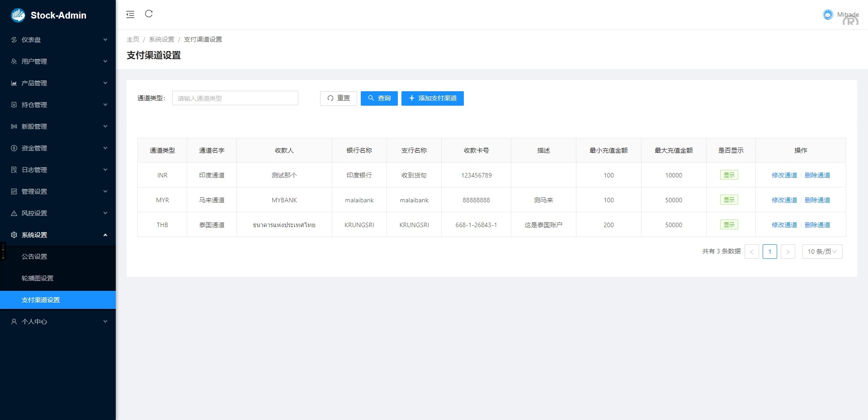The height and width of the screenshot is (420, 868).
Task: Click 删除通道 for the INR channel
Action: (817, 175)
